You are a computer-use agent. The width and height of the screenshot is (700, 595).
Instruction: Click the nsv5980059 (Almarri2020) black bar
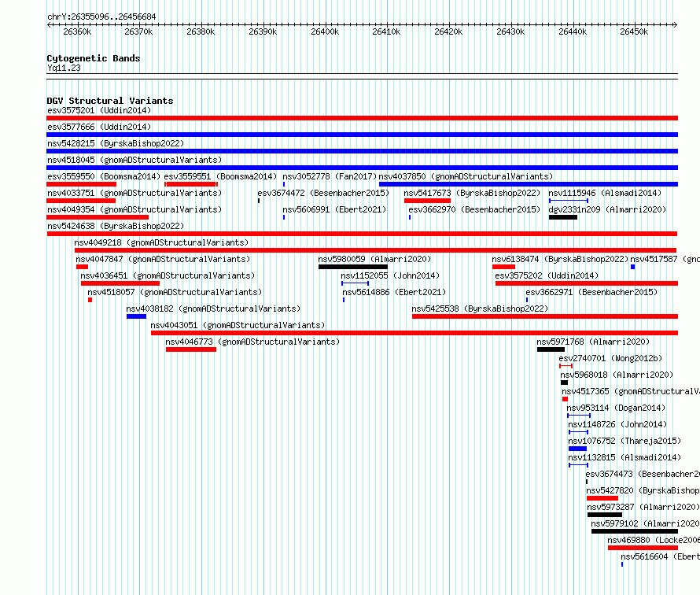[x=353, y=267]
